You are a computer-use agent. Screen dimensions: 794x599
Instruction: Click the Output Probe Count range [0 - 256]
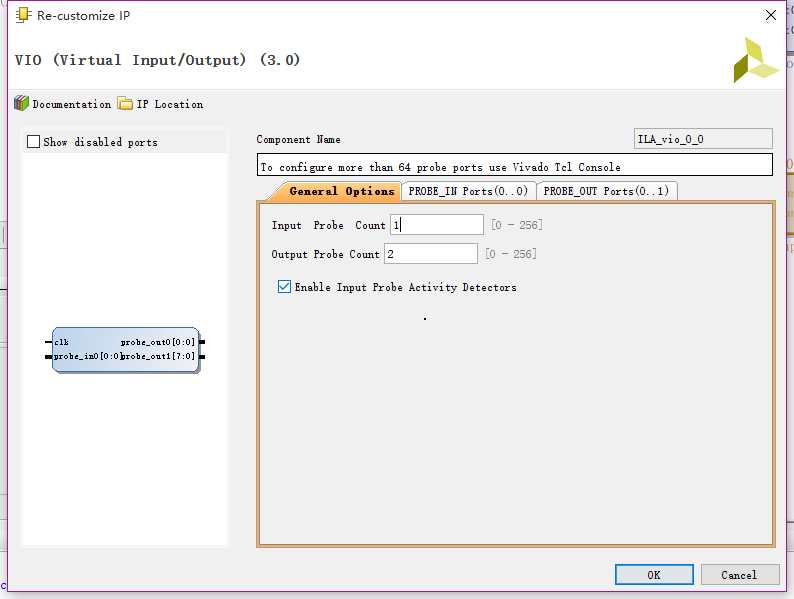click(510, 254)
